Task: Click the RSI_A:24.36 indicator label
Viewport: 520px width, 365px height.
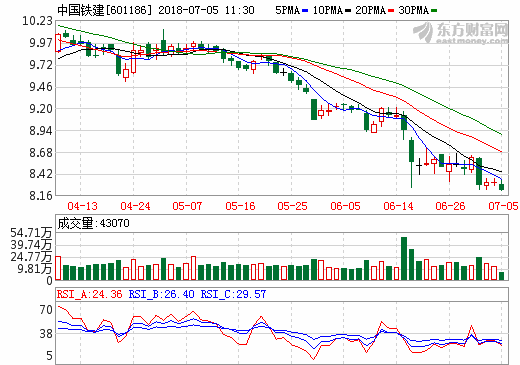Action: pyautogui.click(x=89, y=294)
